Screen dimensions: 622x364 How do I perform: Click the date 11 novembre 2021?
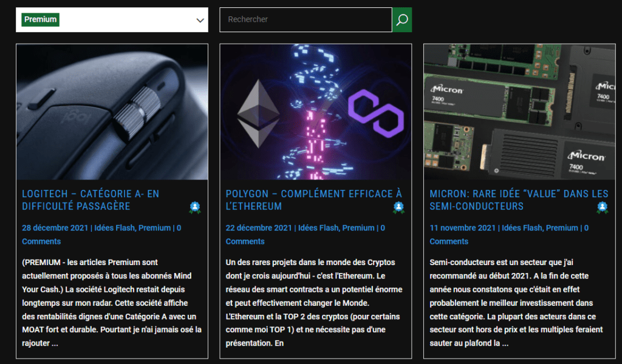coord(462,227)
